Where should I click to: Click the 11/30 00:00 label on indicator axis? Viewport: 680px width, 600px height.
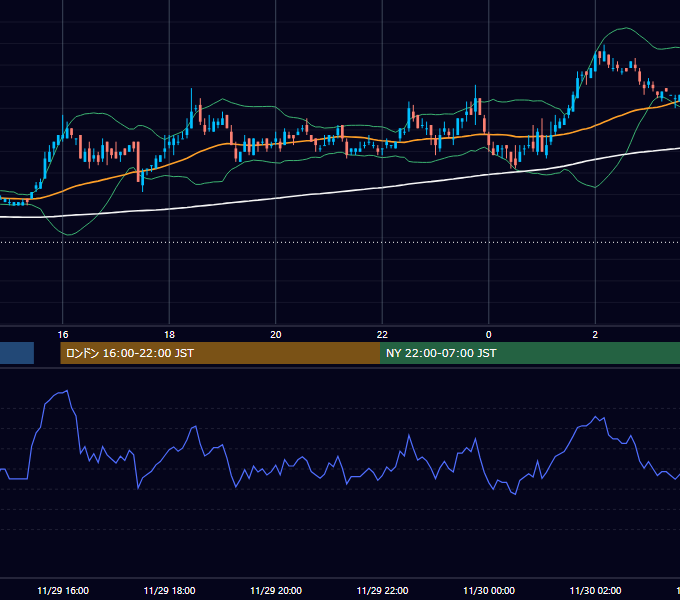[489, 591]
